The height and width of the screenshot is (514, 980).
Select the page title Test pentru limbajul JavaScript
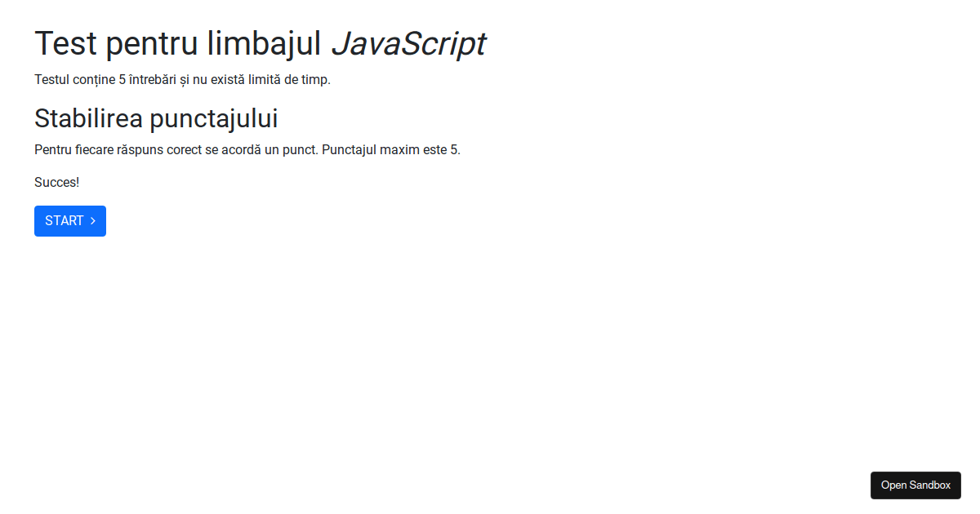260,43
